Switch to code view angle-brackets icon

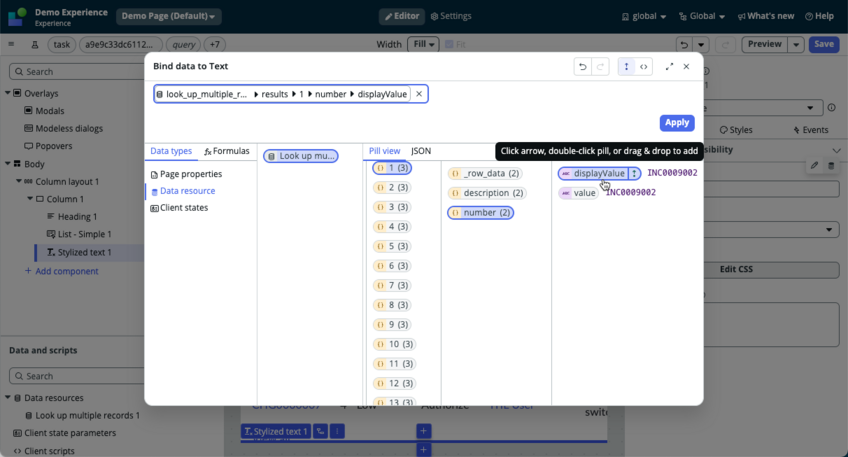pyautogui.click(x=644, y=67)
